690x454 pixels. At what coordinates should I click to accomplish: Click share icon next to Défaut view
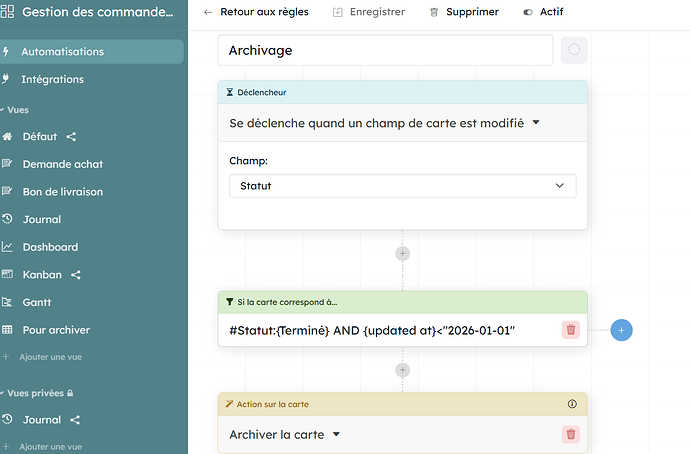tap(72, 136)
